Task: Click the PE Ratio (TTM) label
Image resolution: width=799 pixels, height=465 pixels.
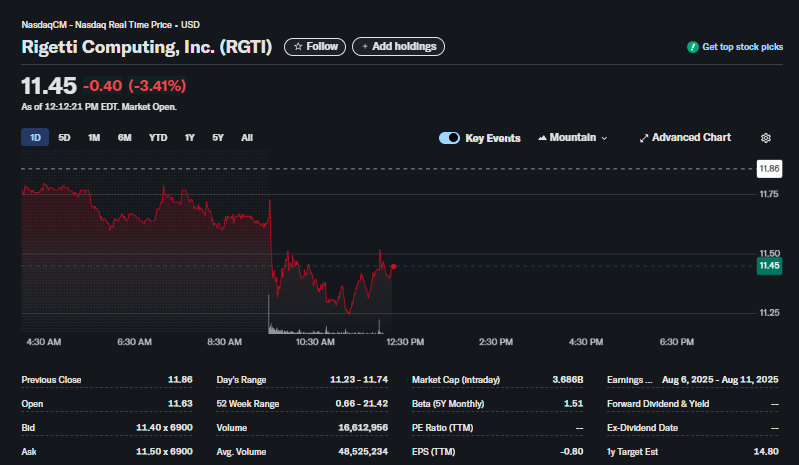Action: pos(442,428)
